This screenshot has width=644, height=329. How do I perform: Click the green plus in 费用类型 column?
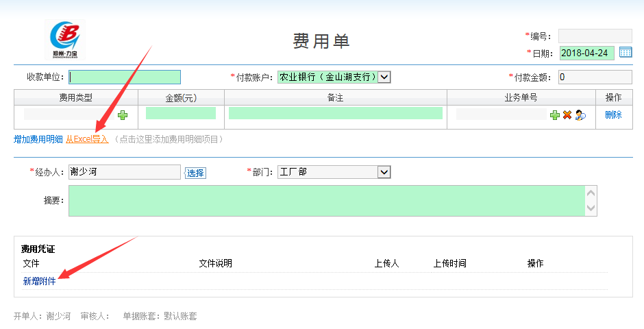coord(123,115)
